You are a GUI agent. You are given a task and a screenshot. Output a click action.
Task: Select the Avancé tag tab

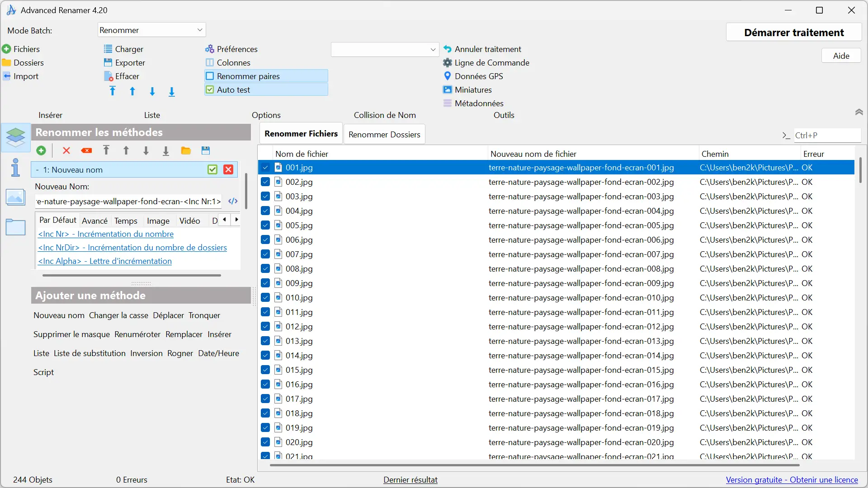tap(95, 221)
